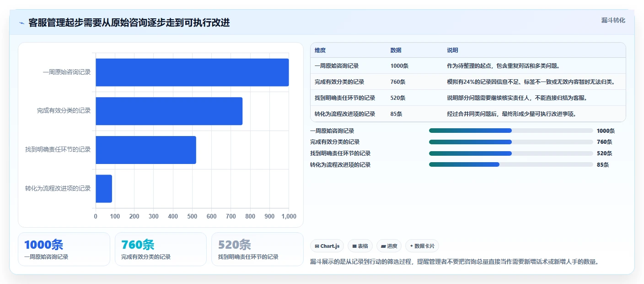The height and width of the screenshot is (284, 644).
Task: Click the 进度 chip
Action: click(x=389, y=246)
